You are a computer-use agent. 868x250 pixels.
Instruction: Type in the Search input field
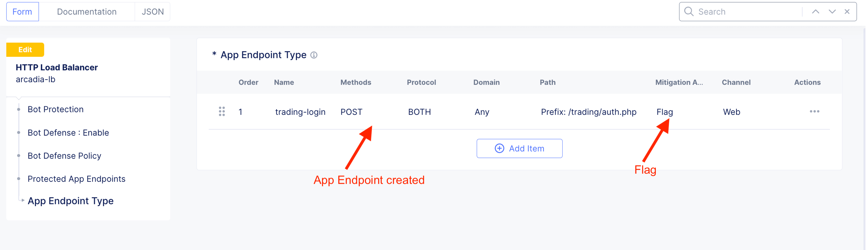748,12
